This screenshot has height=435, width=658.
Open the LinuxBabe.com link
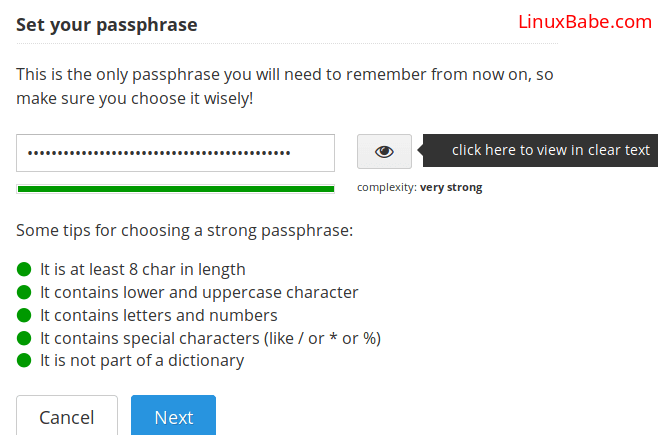585,22
